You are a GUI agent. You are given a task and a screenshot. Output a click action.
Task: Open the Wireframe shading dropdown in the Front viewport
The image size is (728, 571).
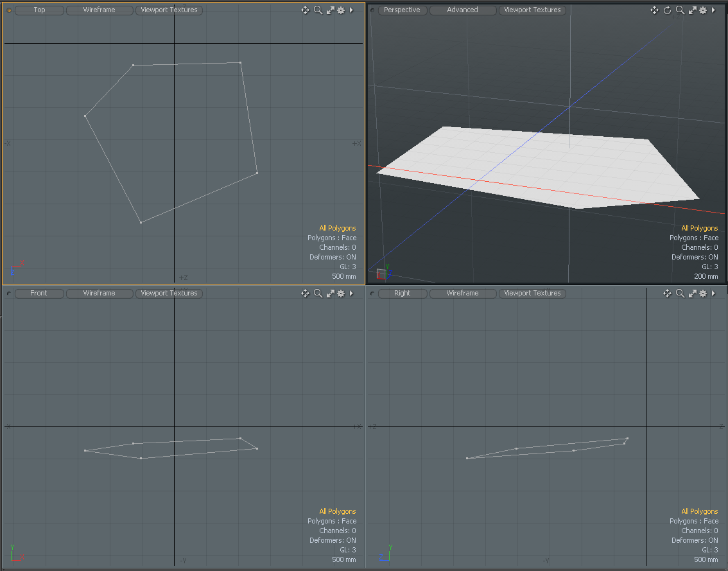(99, 294)
